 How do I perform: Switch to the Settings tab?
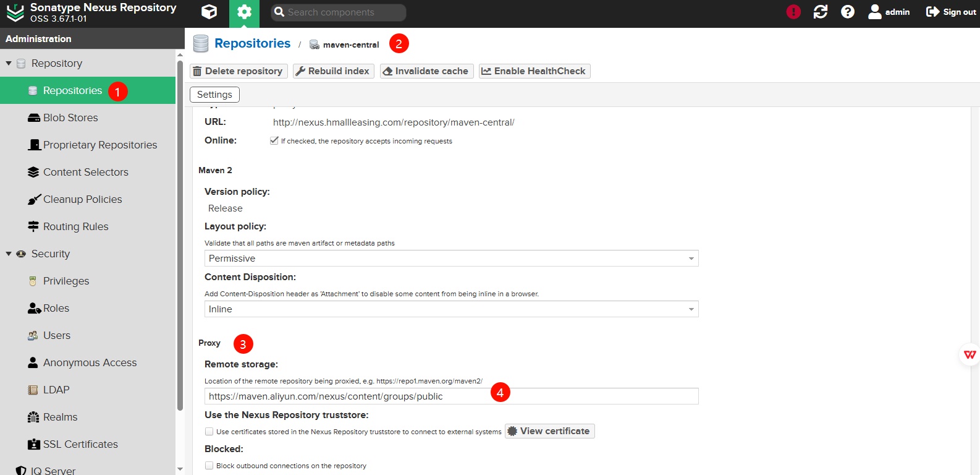tap(214, 95)
